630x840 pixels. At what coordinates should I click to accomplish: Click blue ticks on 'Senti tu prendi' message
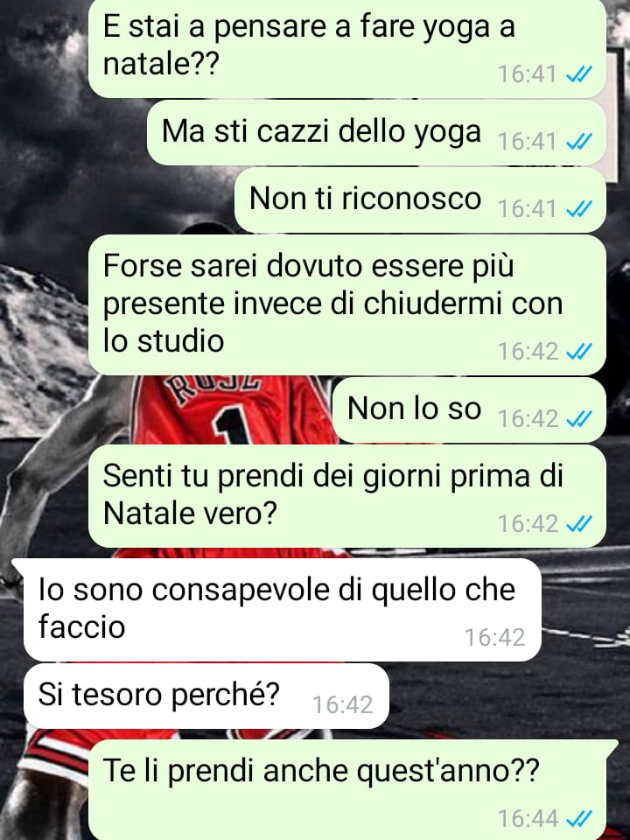pos(579,524)
